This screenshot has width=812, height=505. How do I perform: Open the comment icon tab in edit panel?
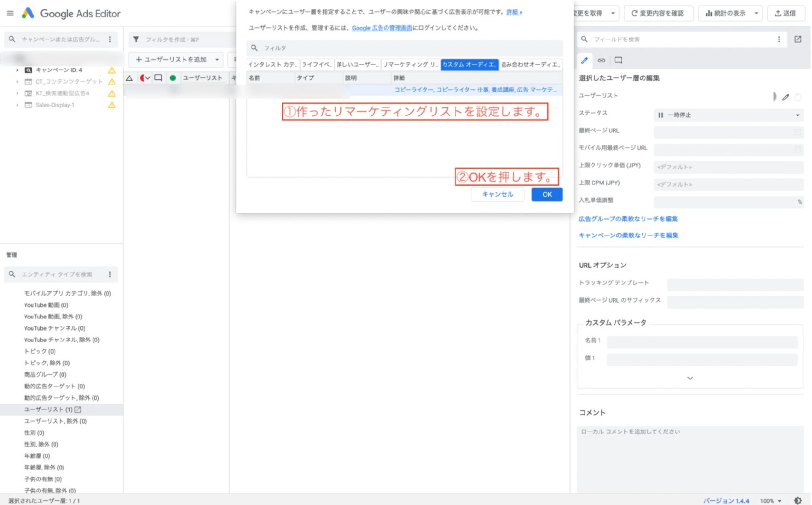[x=618, y=60]
